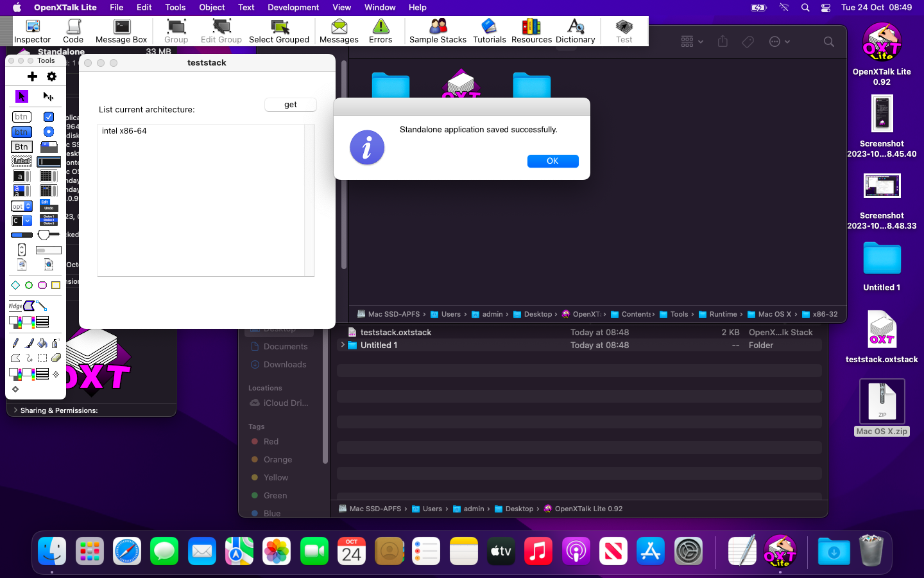The image size is (924, 578).
Task: Open Control Center in the menu bar
Action: coord(826,8)
